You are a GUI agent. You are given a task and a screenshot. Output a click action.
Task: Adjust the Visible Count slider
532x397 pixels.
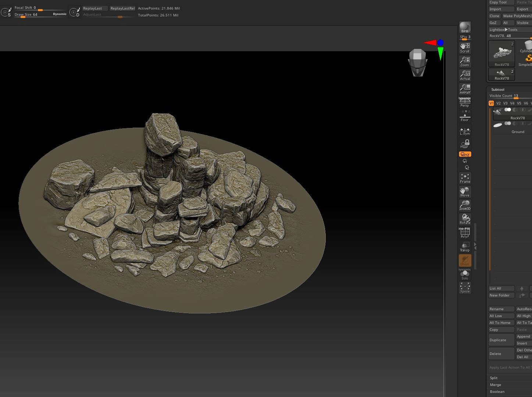tap(510, 96)
